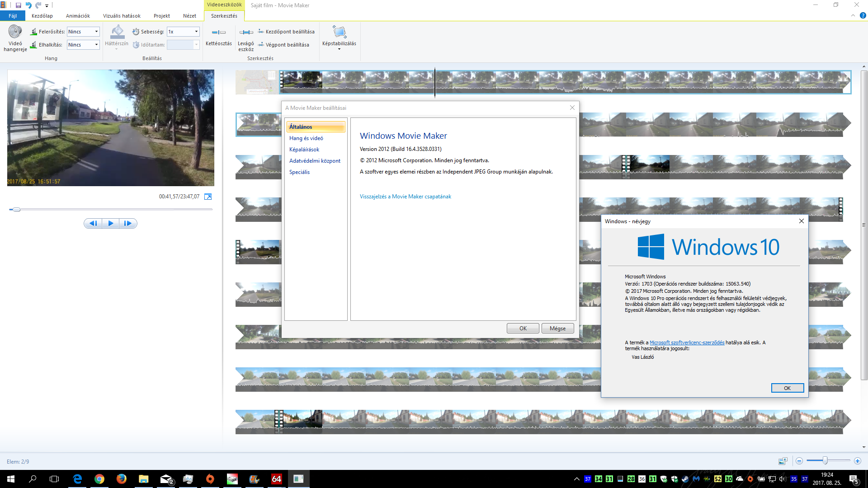Click the timeline zoom slider handle
Screen dimensions: 868x488
click(x=825, y=461)
